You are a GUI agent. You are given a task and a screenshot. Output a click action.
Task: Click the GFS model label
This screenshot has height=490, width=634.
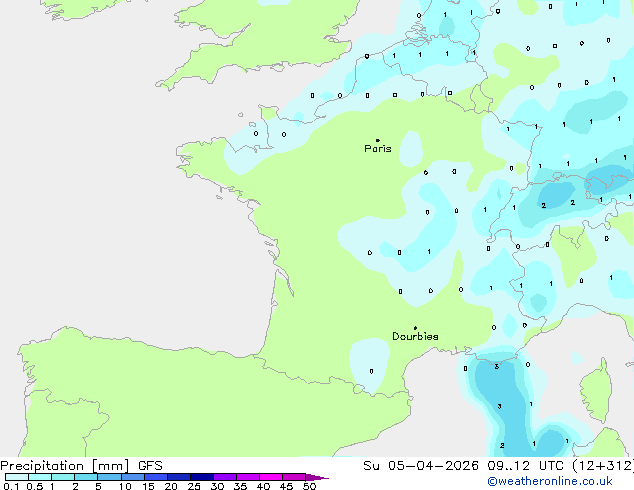click(150, 466)
